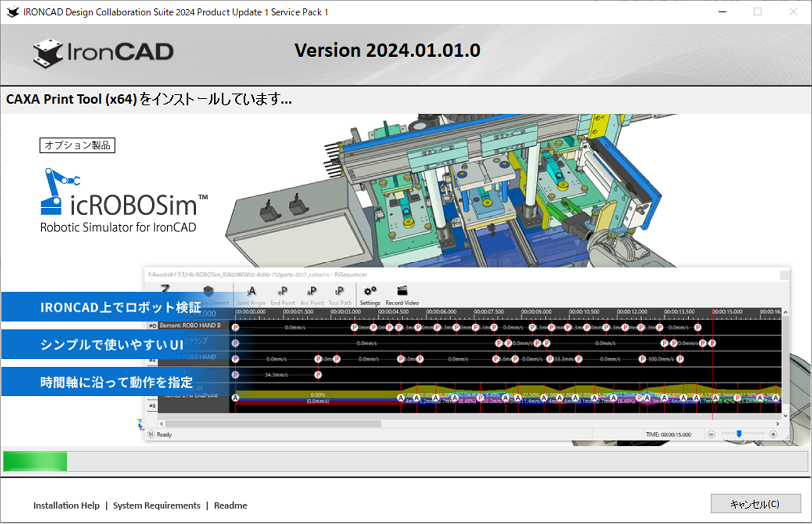Open the Installation Help link
This screenshot has height=524, width=812.
[x=66, y=505]
